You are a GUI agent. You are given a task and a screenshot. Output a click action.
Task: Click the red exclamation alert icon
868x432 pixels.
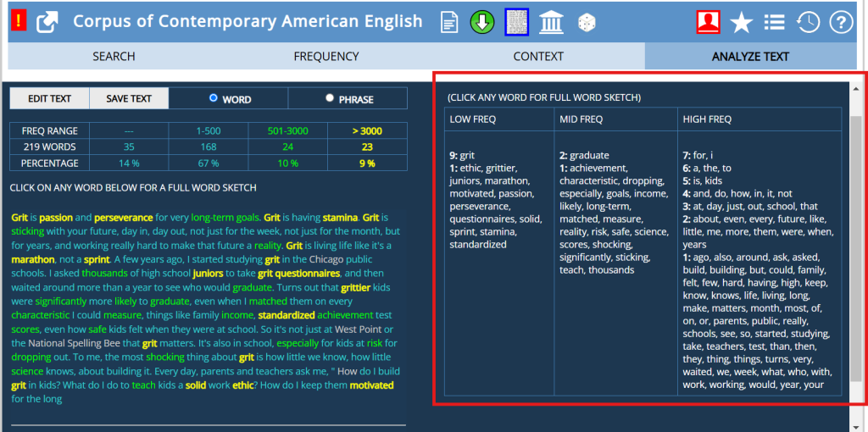click(20, 21)
